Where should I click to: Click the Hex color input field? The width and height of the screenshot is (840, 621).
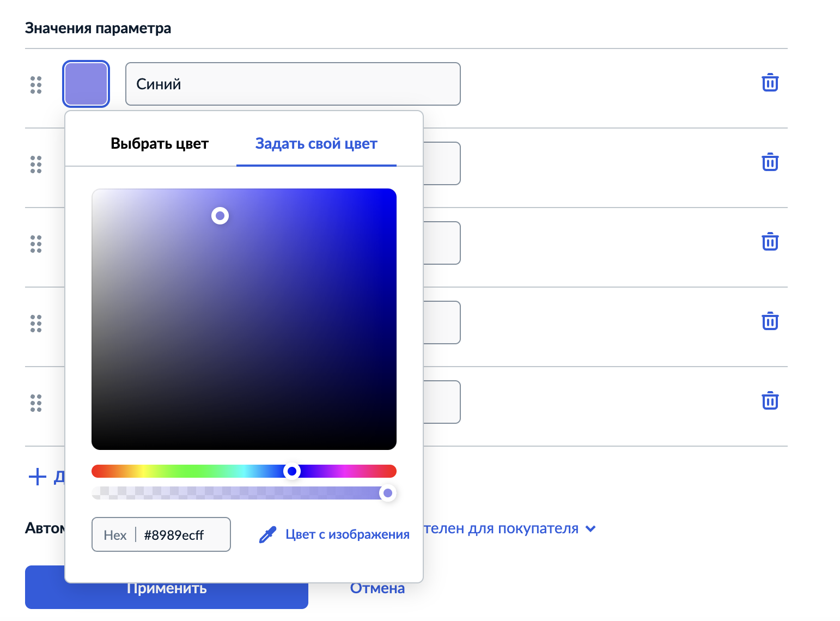[161, 534]
